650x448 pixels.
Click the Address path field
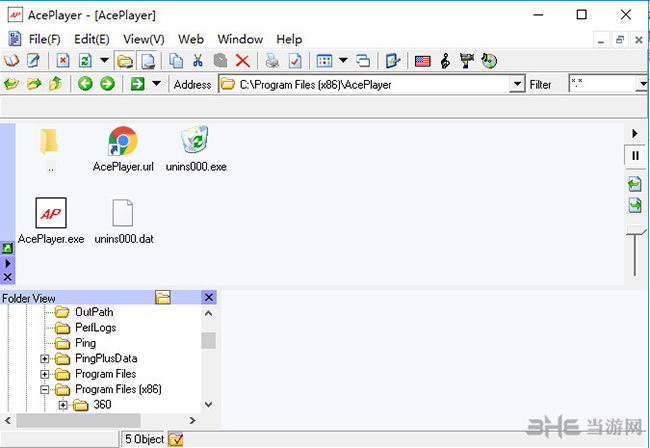364,85
